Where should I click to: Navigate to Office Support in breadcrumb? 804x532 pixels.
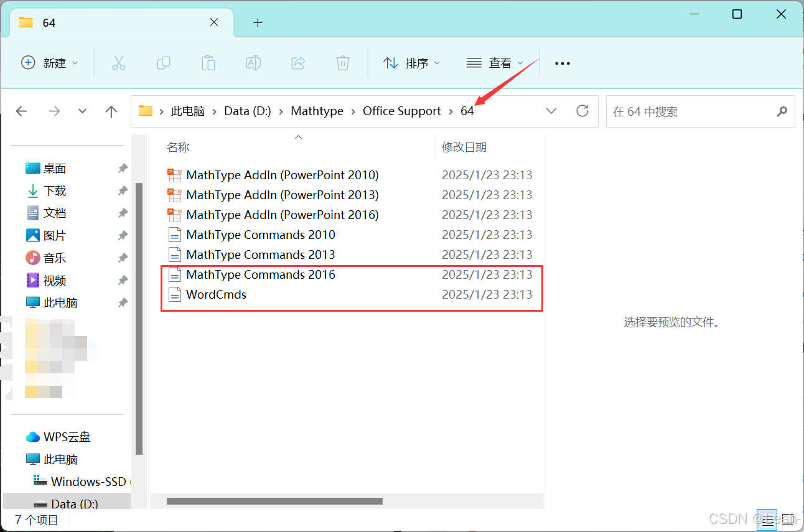point(402,111)
